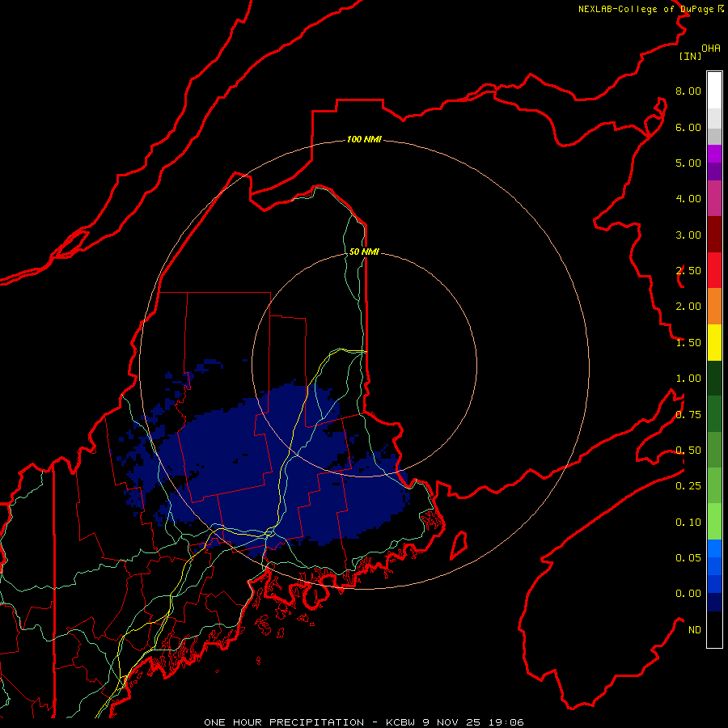Image resolution: width=728 pixels, height=728 pixels.
Task: Click the 50 NMI range ring label
Action: coord(364,252)
